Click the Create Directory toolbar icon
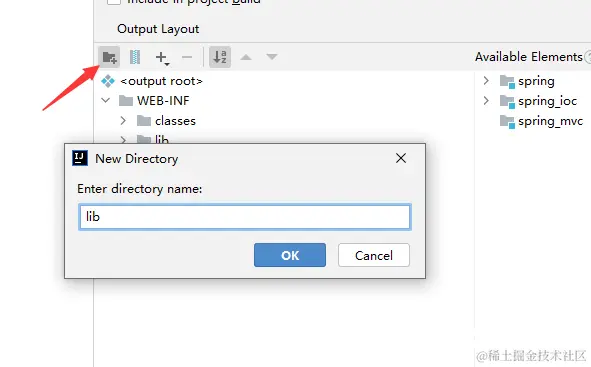591x367 pixels. pyautogui.click(x=109, y=57)
